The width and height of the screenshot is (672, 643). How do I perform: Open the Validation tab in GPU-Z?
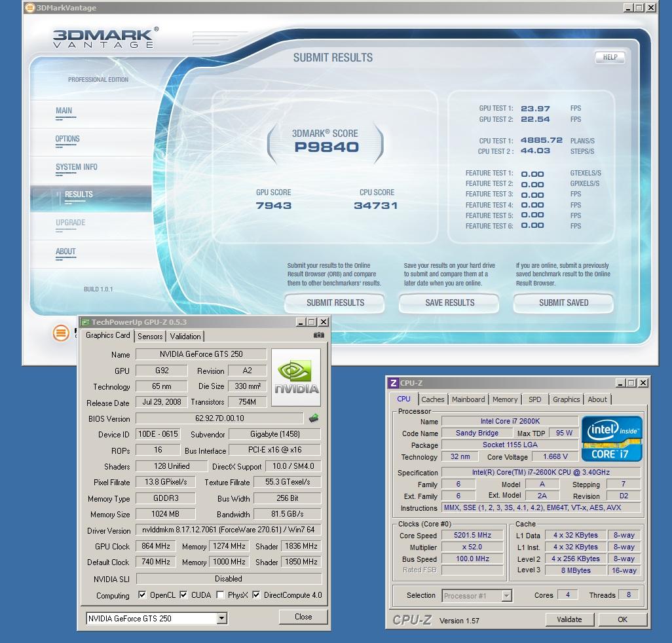(x=185, y=337)
